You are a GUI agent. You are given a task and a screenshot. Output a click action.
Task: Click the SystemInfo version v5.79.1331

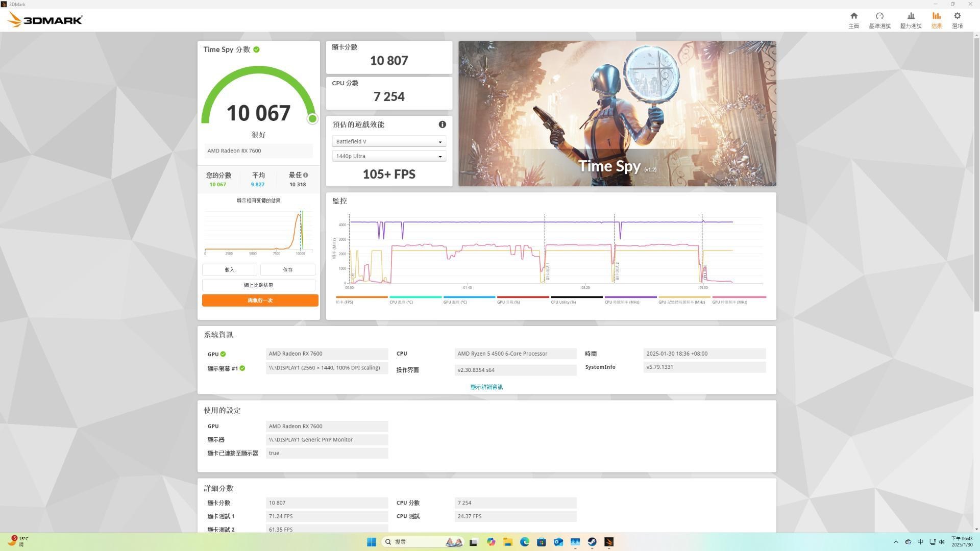[x=704, y=367]
